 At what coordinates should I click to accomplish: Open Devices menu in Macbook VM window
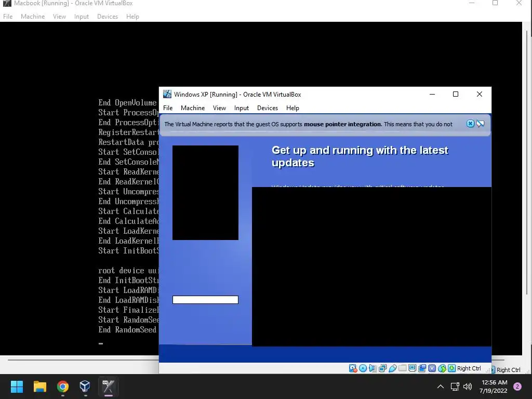pyautogui.click(x=108, y=17)
